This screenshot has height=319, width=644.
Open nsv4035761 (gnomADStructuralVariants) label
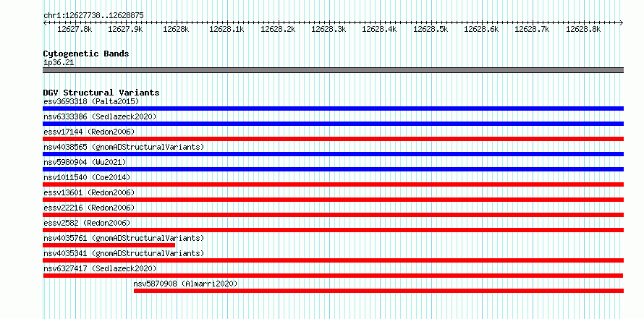tap(124, 238)
